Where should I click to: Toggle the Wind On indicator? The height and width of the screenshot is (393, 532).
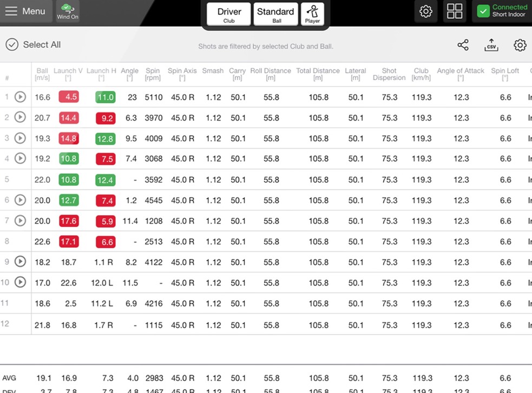click(67, 11)
